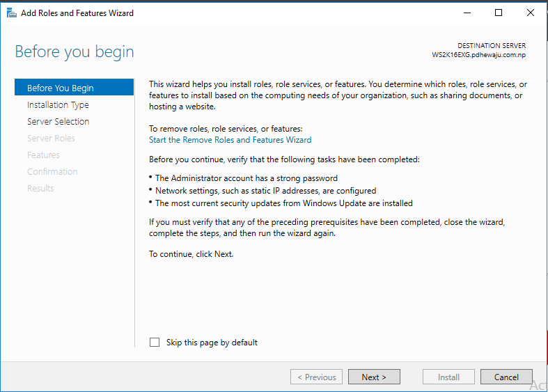Click the large Before you begin heading

75,52
